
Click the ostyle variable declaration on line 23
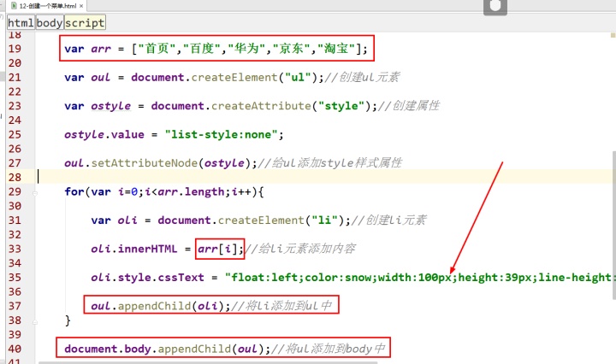[110, 106]
